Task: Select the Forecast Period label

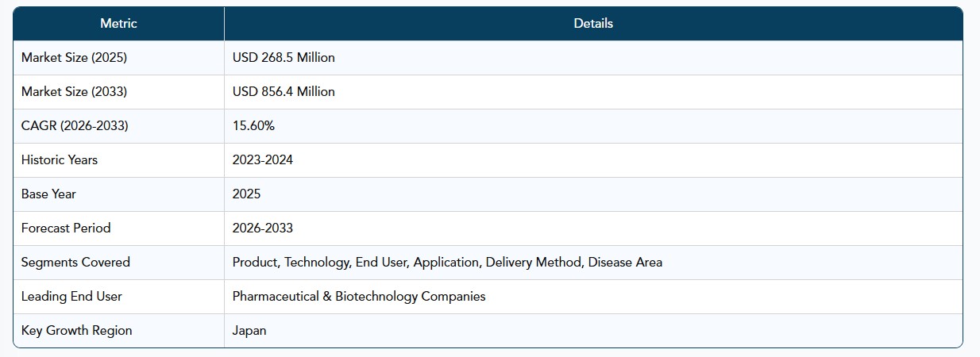Action: [66, 228]
